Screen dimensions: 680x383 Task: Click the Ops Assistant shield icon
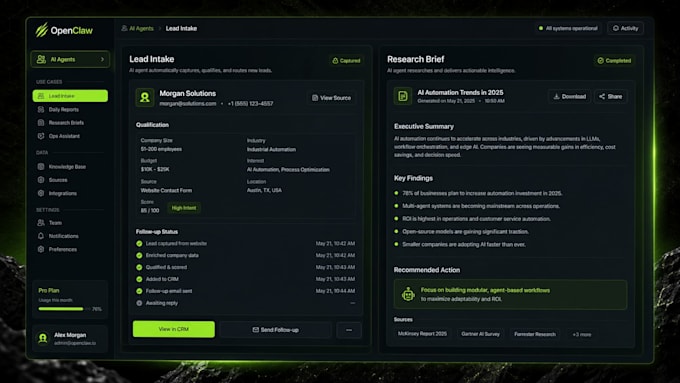tap(41, 136)
